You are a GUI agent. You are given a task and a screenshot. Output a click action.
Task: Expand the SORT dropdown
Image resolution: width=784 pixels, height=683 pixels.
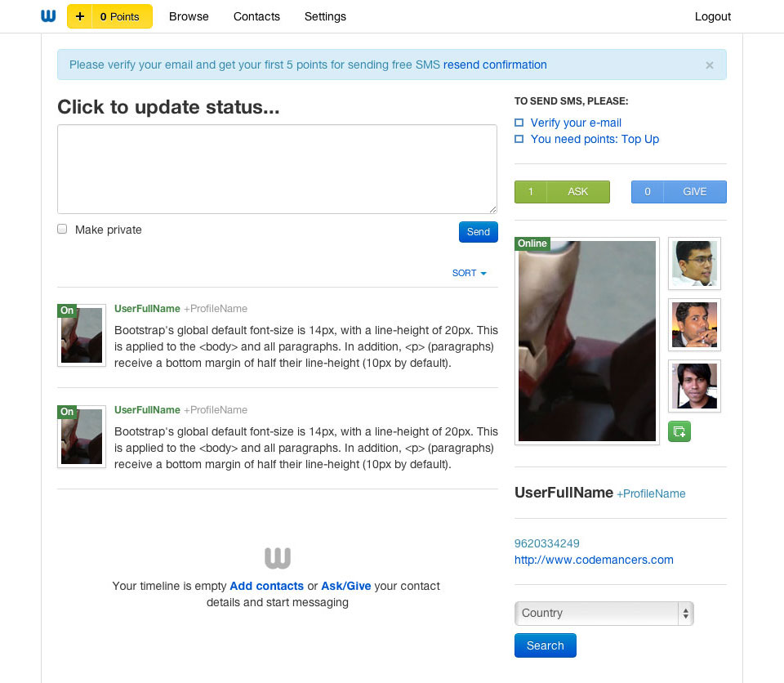469,273
